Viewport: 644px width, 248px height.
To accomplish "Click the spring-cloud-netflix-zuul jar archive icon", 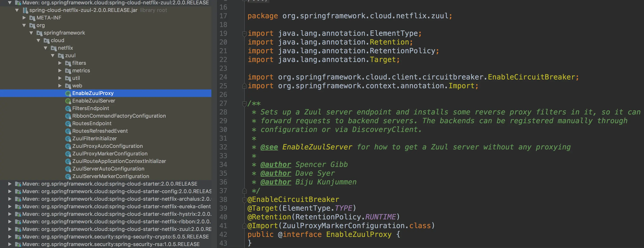I will click(x=25, y=10).
